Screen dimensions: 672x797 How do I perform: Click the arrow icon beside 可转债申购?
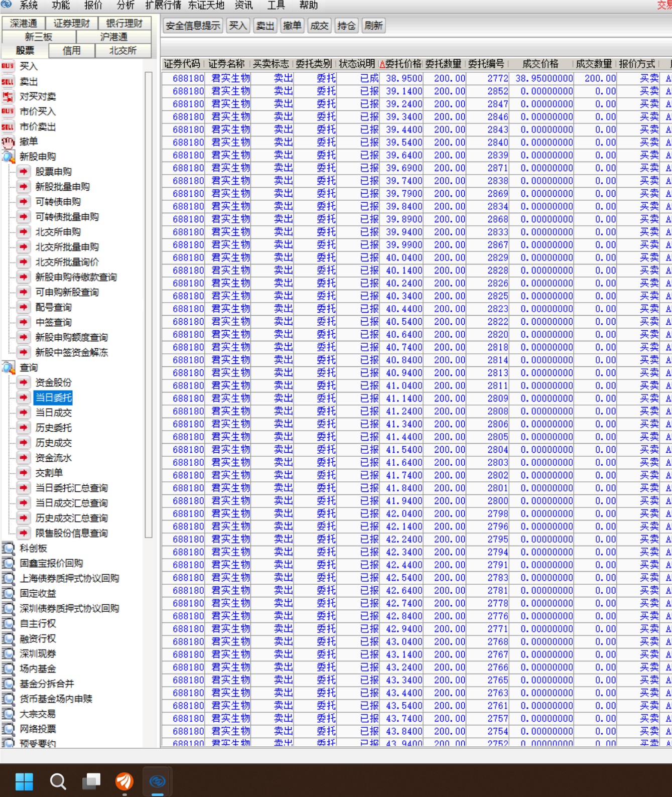click(x=24, y=202)
